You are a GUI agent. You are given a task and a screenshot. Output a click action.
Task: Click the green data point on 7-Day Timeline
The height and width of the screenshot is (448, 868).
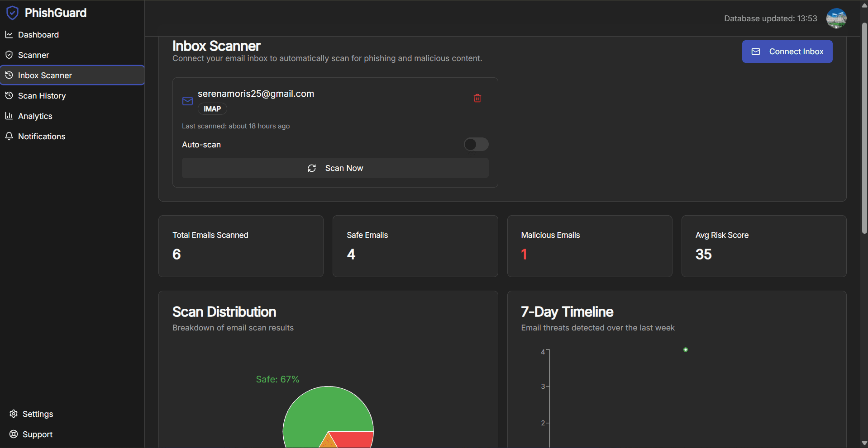click(x=686, y=349)
